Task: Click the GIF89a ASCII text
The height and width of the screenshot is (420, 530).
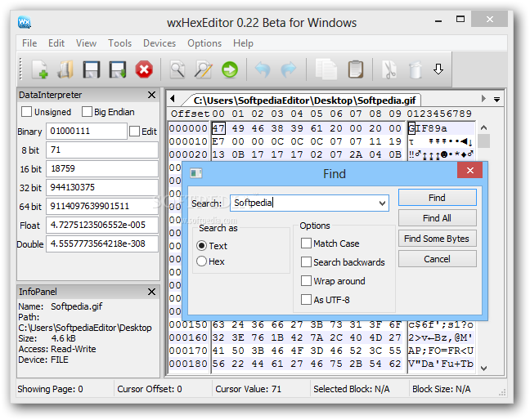Action: tap(428, 128)
